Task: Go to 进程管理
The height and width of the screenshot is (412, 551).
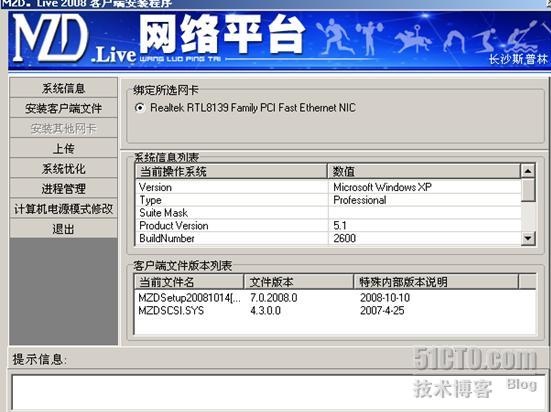Action: (x=63, y=188)
